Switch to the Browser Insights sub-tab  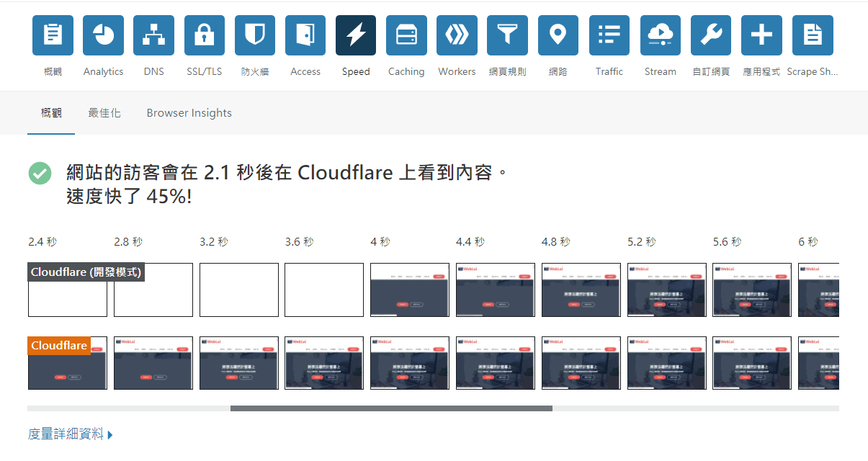pyautogui.click(x=189, y=113)
